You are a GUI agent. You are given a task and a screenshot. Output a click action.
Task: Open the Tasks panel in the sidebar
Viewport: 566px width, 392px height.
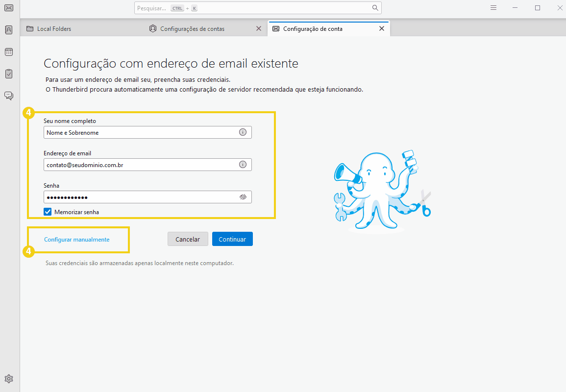click(8, 74)
